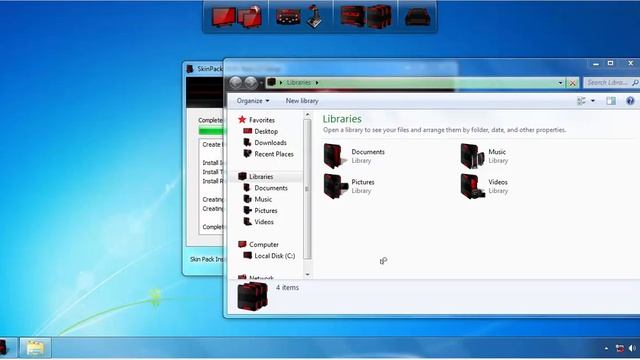Viewport: 640px width, 360px height.
Task: Click Libraries breadcrumb in address bar
Action: pyautogui.click(x=299, y=82)
